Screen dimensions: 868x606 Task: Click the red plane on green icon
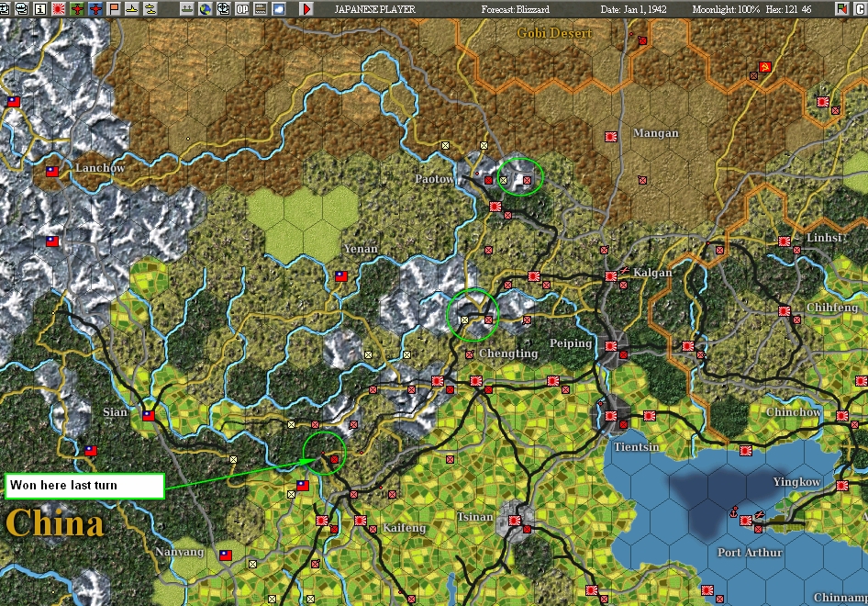pyautogui.click(x=77, y=9)
